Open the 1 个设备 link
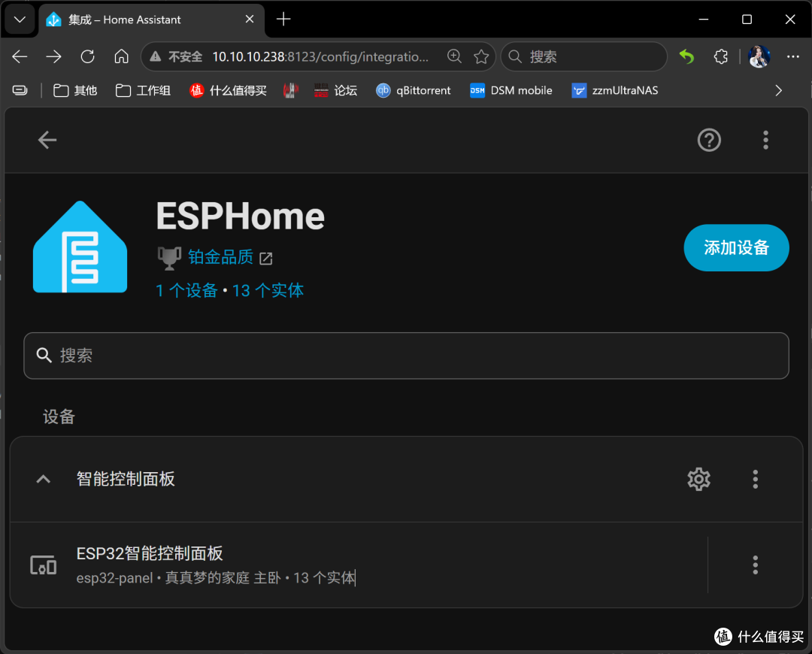Image resolution: width=812 pixels, height=654 pixels. (186, 290)
